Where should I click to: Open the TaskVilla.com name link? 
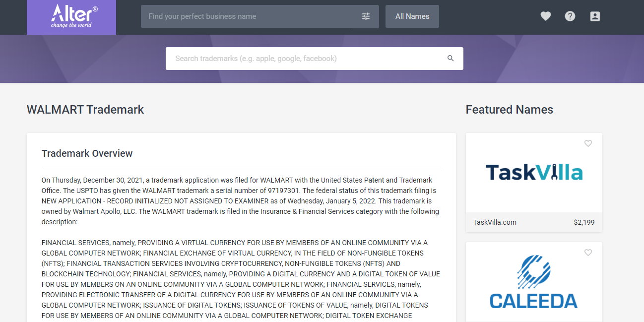click(x=495, y=222)
